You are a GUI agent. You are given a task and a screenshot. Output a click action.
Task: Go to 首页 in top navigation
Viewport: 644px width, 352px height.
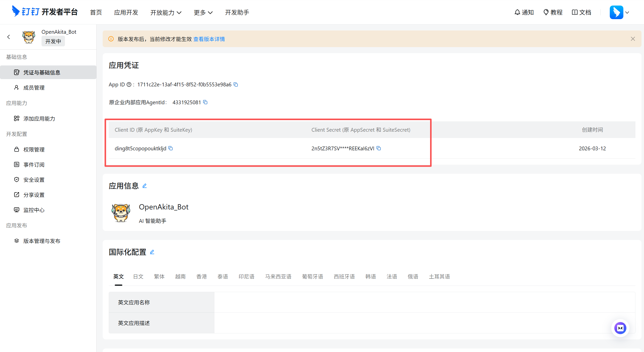(96, 12)
